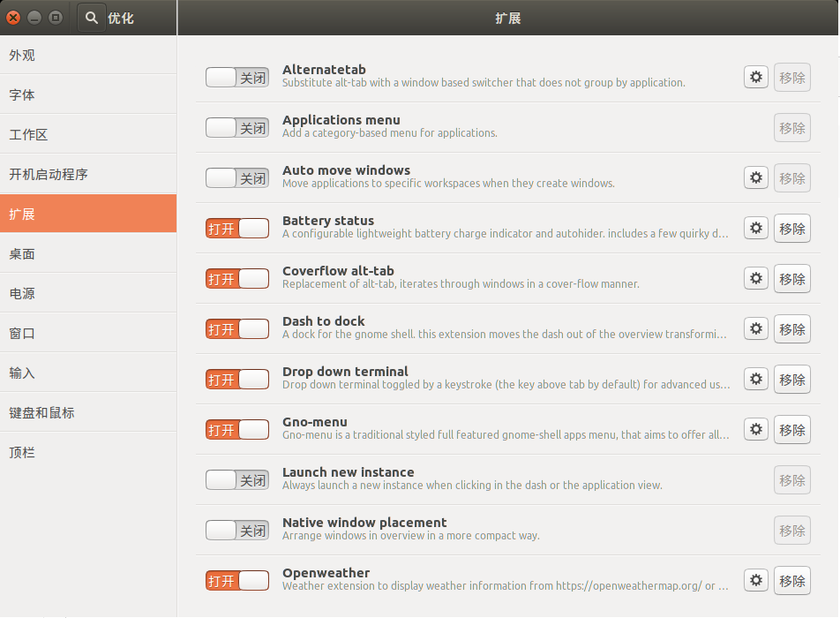The height and width of the screenshot is (618, 840).
Task: Click 移除 for Battery status
Action: click(x=792, y=229)
